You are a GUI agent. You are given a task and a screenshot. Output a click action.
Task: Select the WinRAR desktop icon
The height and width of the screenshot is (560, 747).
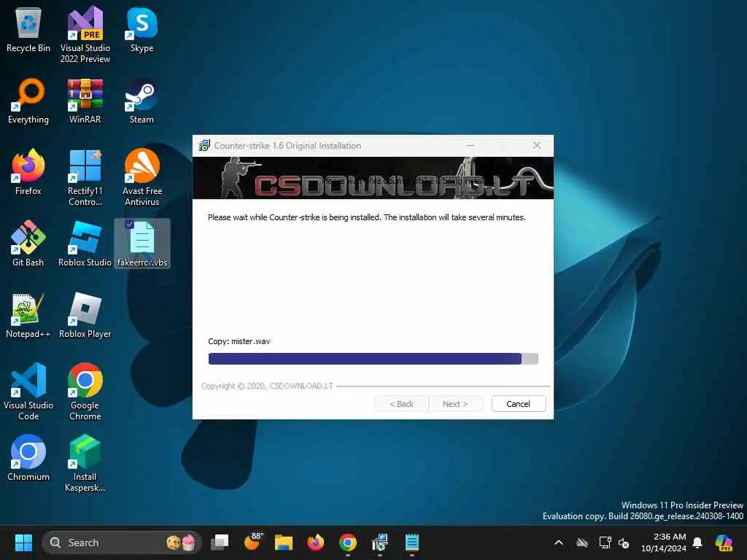pos(85,101)
